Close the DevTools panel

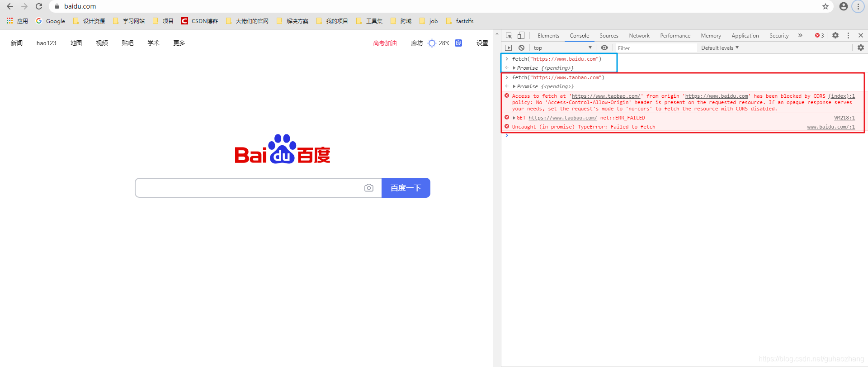coord(860,35)
